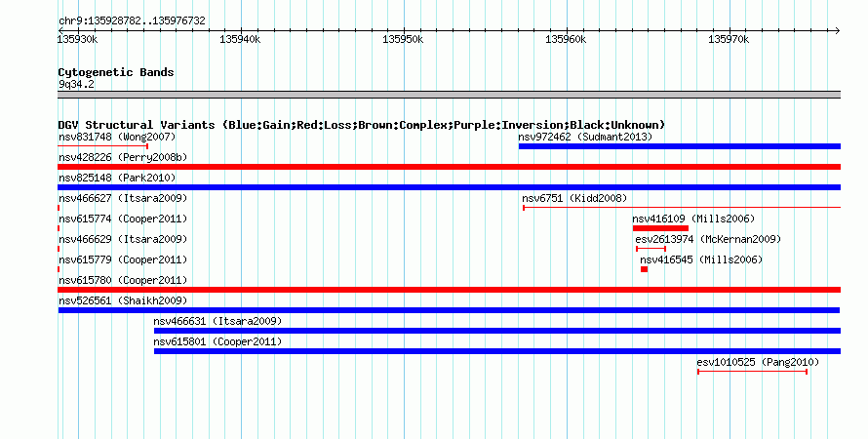Click the 135970k ruler tick label

(729, 39)
